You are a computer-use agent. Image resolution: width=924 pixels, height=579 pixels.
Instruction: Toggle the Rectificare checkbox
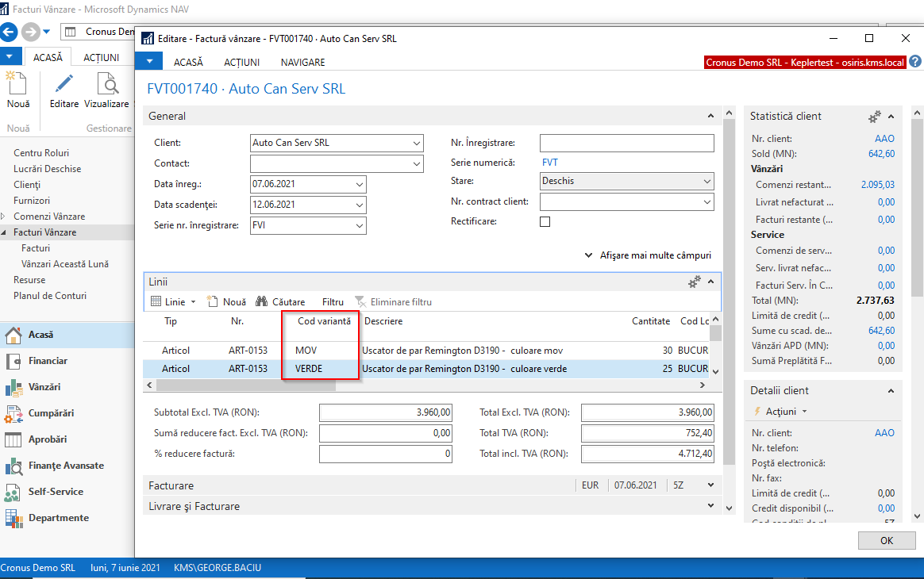coord(545,222)
